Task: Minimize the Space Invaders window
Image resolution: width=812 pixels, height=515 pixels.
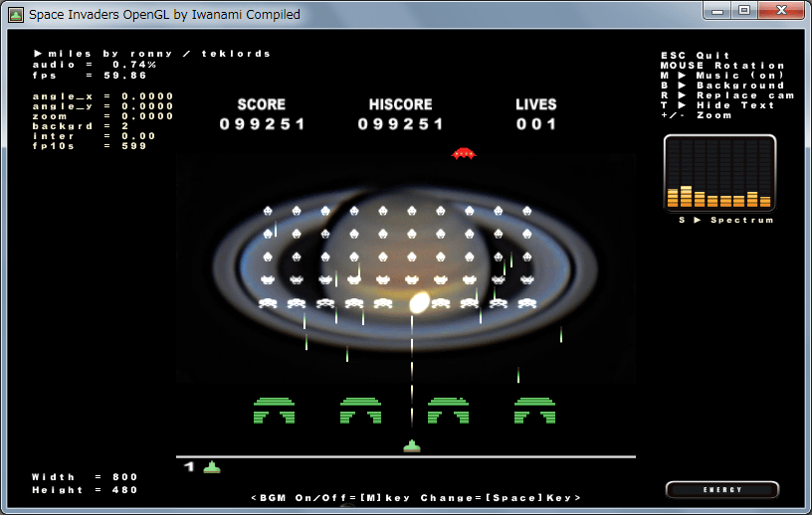Action: [x=717, y=11]
